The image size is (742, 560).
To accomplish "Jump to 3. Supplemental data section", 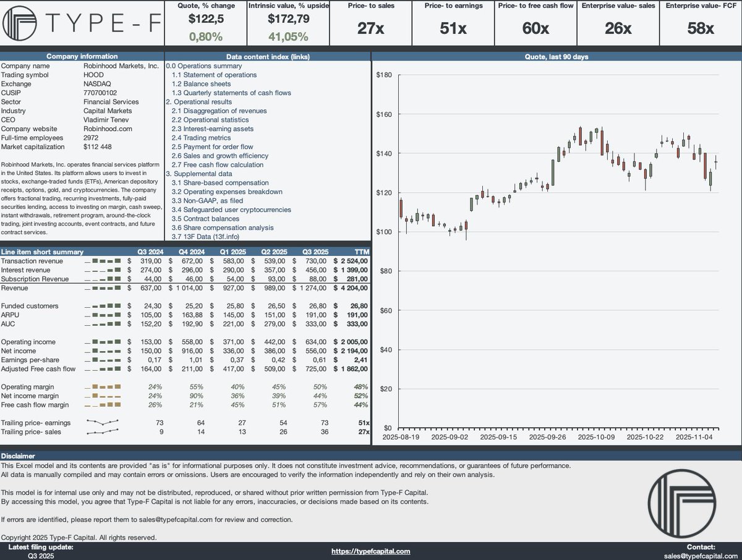I will click(198, 174).
